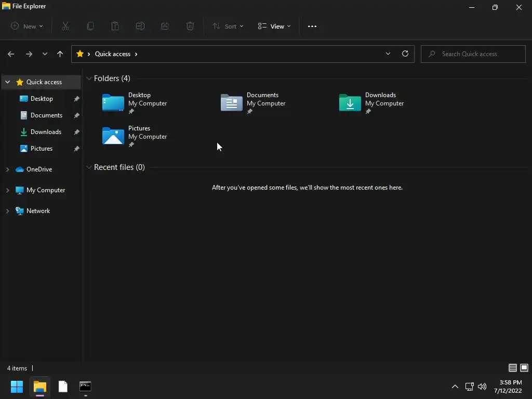
Task: Click the Rename icon in toolbar
Action: pyautogui.click(x=140, y=26)
